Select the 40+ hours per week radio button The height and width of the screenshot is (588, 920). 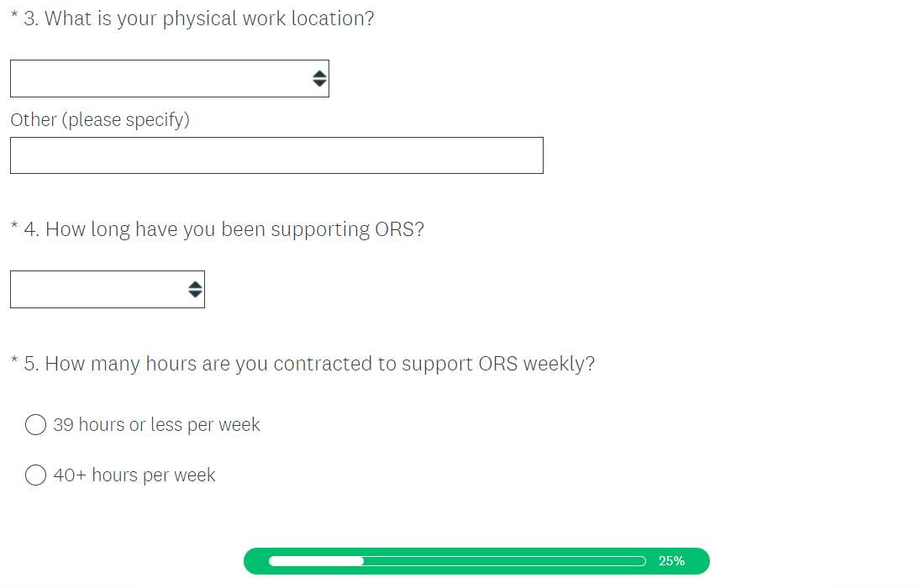coord(35,475)
